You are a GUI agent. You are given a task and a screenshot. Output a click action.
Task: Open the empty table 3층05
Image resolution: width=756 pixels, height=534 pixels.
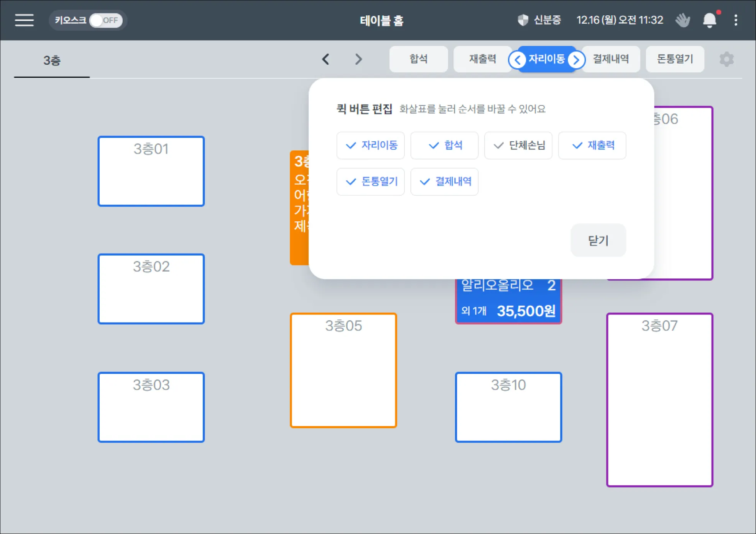click(x=343, y=370)
